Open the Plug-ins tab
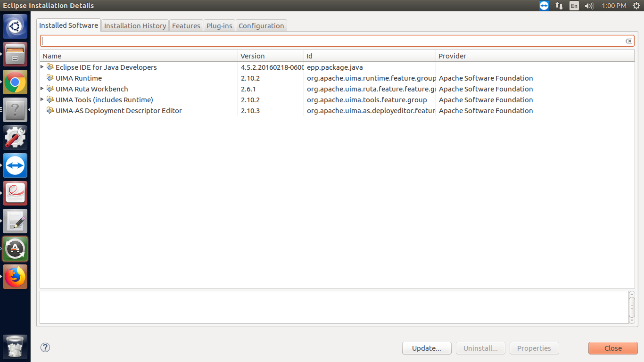Screen dimensions: 644x362 coord(219,26)
